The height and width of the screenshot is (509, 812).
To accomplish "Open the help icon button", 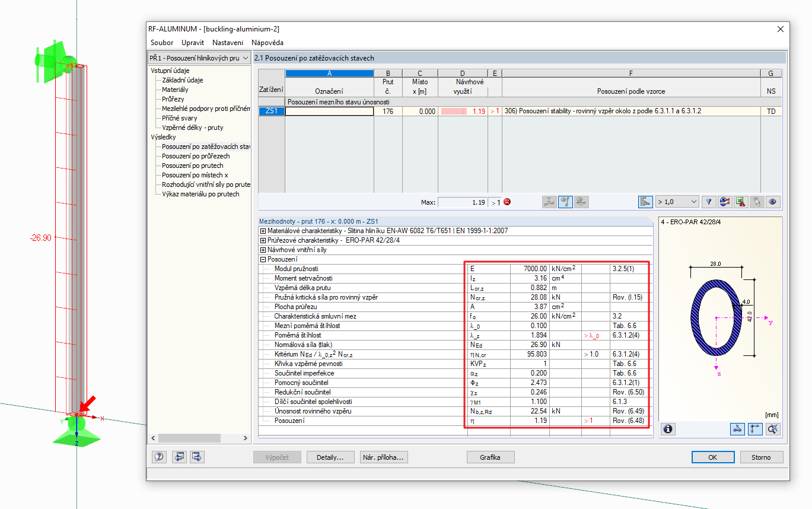I will [159, 457].
